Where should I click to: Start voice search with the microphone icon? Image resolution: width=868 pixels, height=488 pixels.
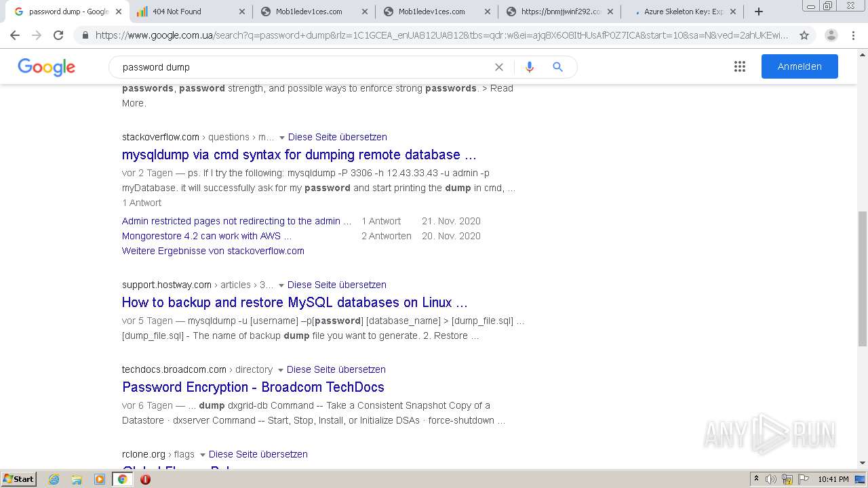[x=529, y=67]
